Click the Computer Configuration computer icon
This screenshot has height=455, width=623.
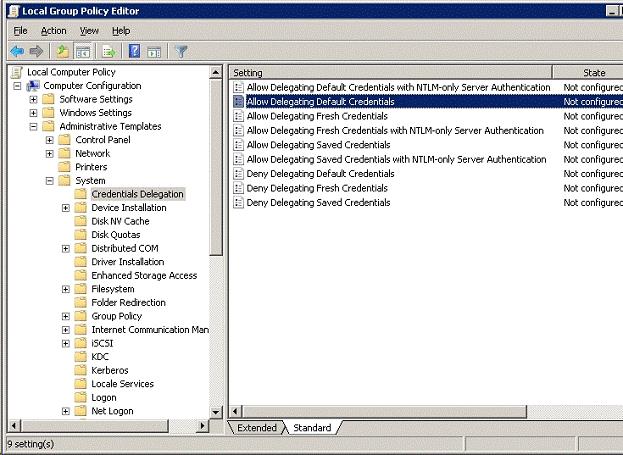coord(33,86)
